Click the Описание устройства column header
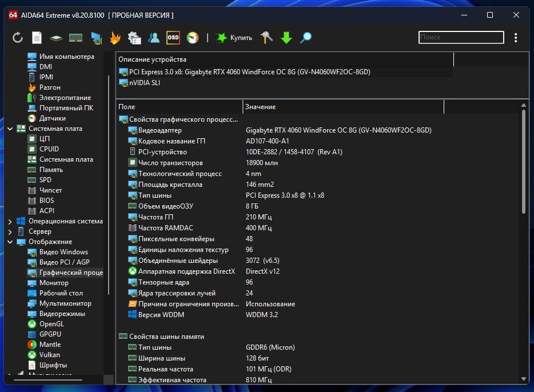 click(x=285, y=59)
